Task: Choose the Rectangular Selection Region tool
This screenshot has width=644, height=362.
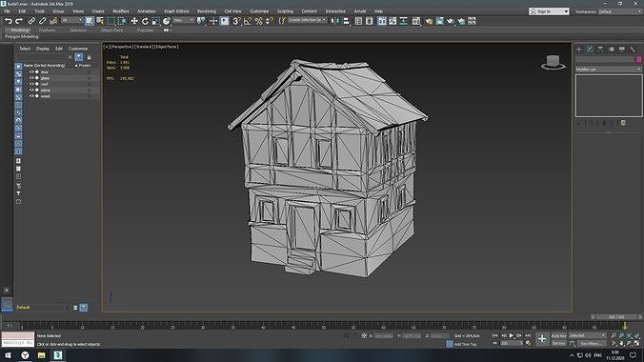Action: (111, 21)
